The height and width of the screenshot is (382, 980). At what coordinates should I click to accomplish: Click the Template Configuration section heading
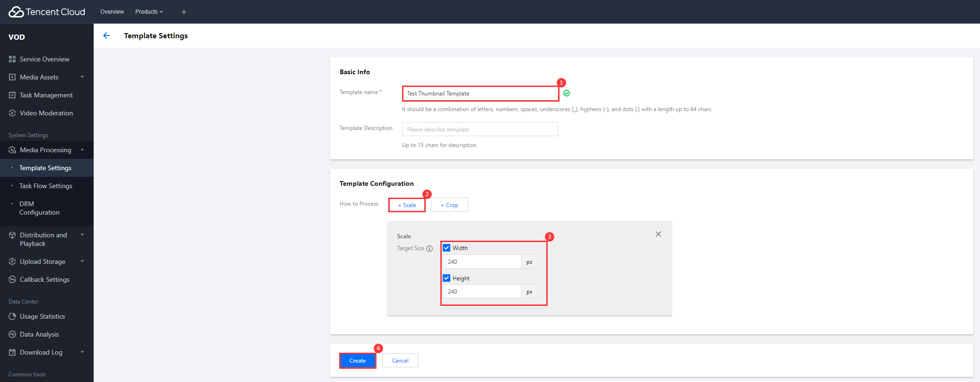[x=376, y=183]
